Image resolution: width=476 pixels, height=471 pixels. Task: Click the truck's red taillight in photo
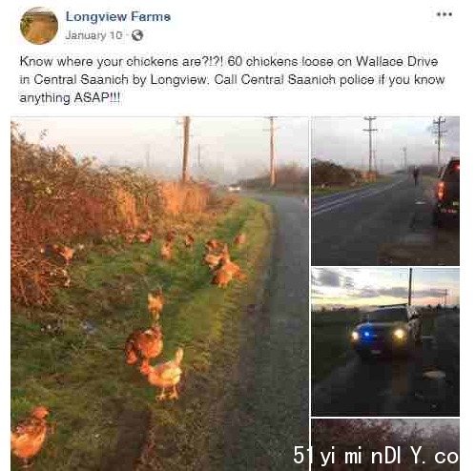[x=441, y=191]
